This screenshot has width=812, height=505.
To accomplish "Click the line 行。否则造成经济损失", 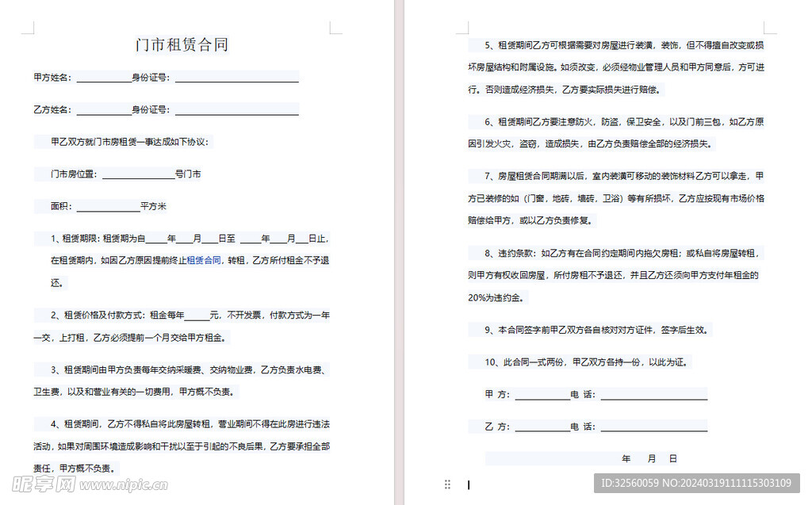I will click(565, 90).
